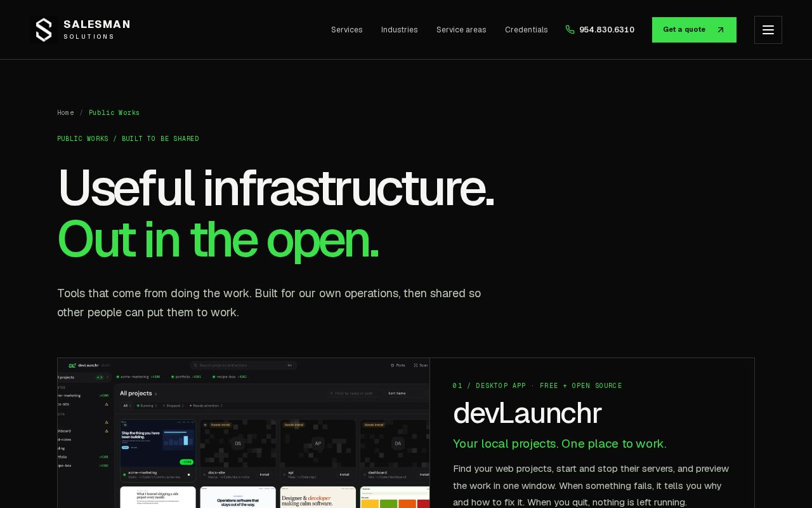Viewport: 812px width, 508px height.
Task: Click the "PUBLIC WORKS / BUILT TO BE SHARED" label
Action: 128,139
